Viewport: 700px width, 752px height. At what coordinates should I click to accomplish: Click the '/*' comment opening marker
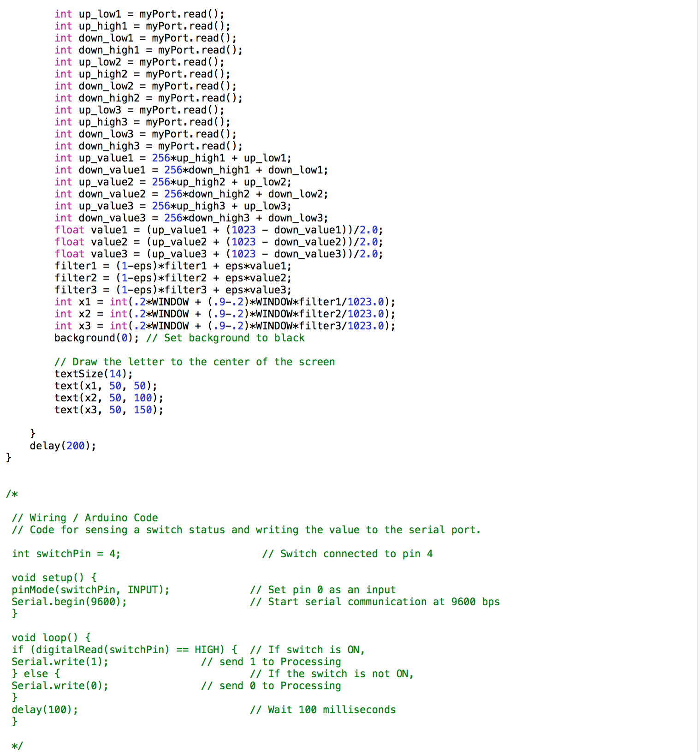point(12,495)
